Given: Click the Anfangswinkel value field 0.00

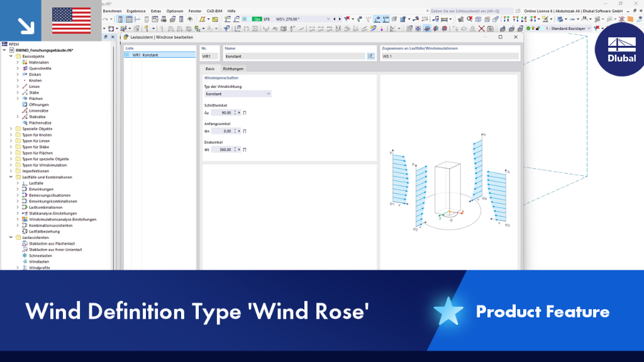Looking at the screenshot, I should click(222, 131).
